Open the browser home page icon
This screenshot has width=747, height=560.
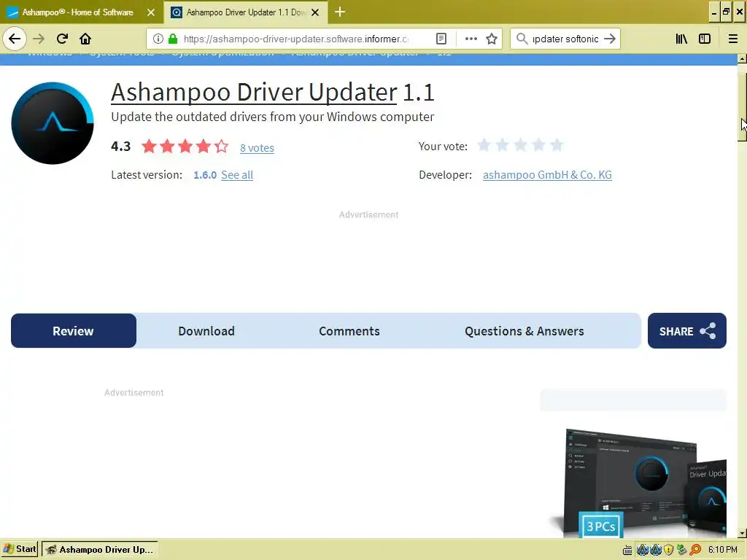tap(85, 39)
